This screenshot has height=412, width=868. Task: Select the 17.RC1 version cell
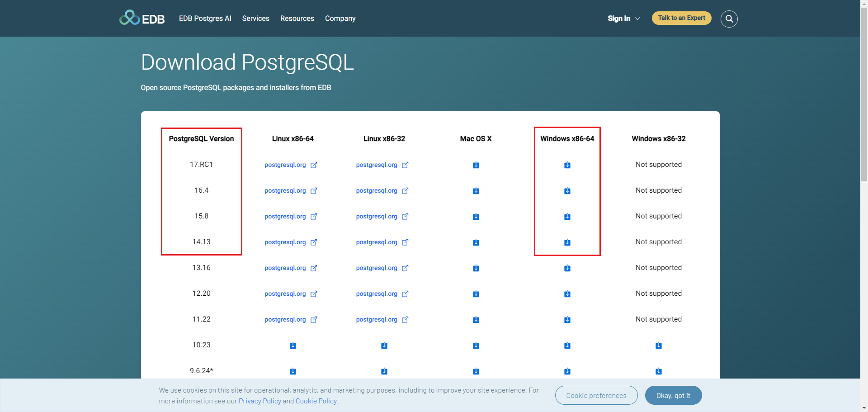point(201,165)
